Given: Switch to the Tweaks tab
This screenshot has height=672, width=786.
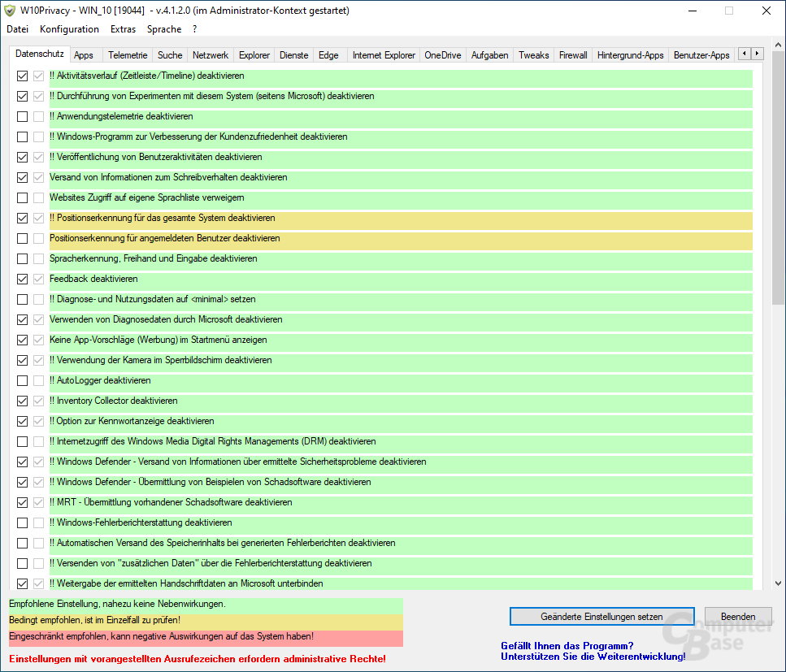Looking at the screenshot, I should 534,55.
